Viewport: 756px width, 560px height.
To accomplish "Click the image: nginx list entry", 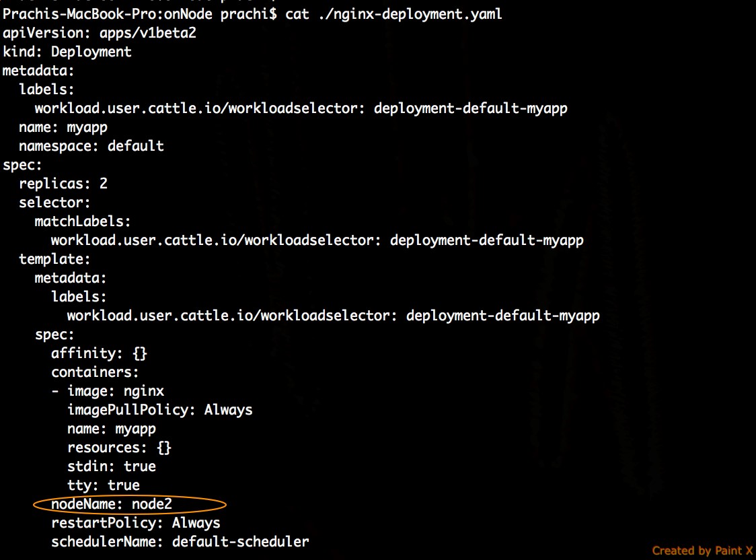I will click(115, 391).
